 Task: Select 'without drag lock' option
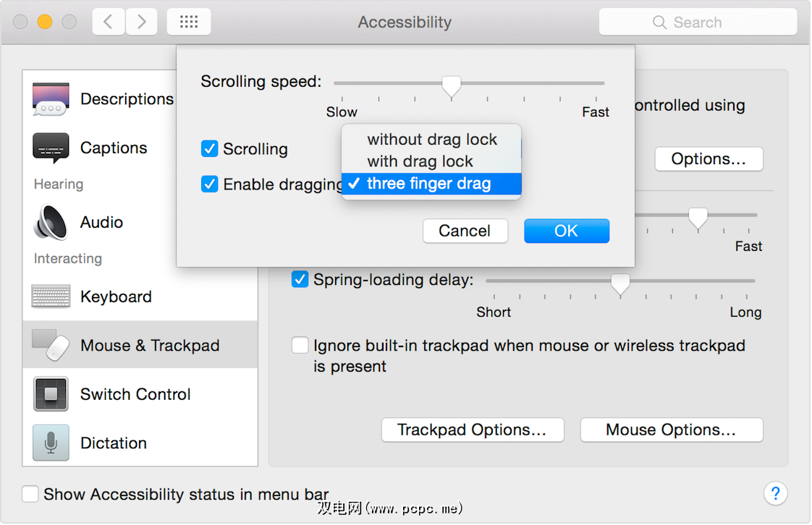click(432, 140)
